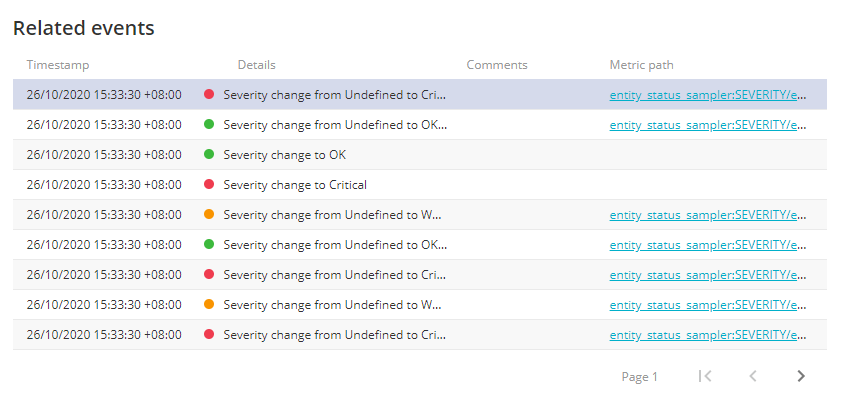Open metric path link in highlighted first row
The width and height of the screenshot is (843, 404).
click(x=708, y=95)
